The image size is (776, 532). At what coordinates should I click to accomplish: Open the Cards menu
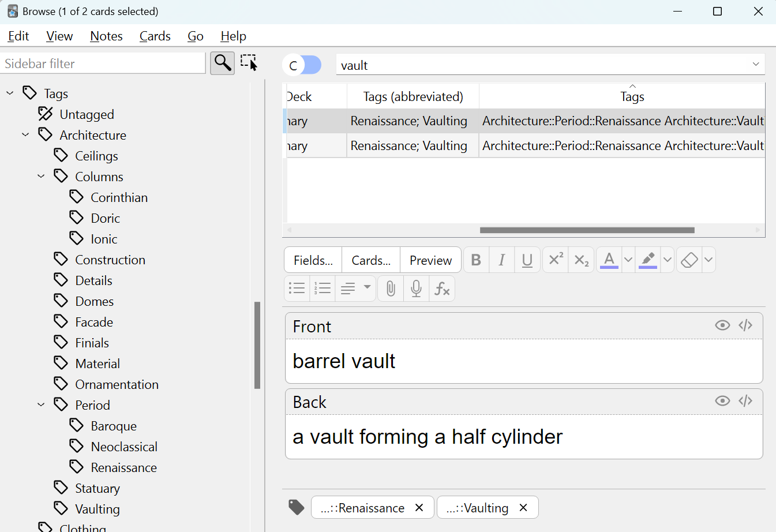pyautogui.click(x=155, y=36)
